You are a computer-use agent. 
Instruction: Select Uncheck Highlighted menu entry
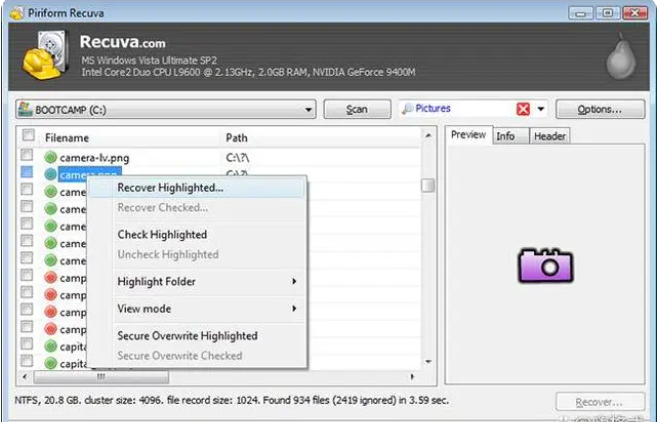[197, 254]
